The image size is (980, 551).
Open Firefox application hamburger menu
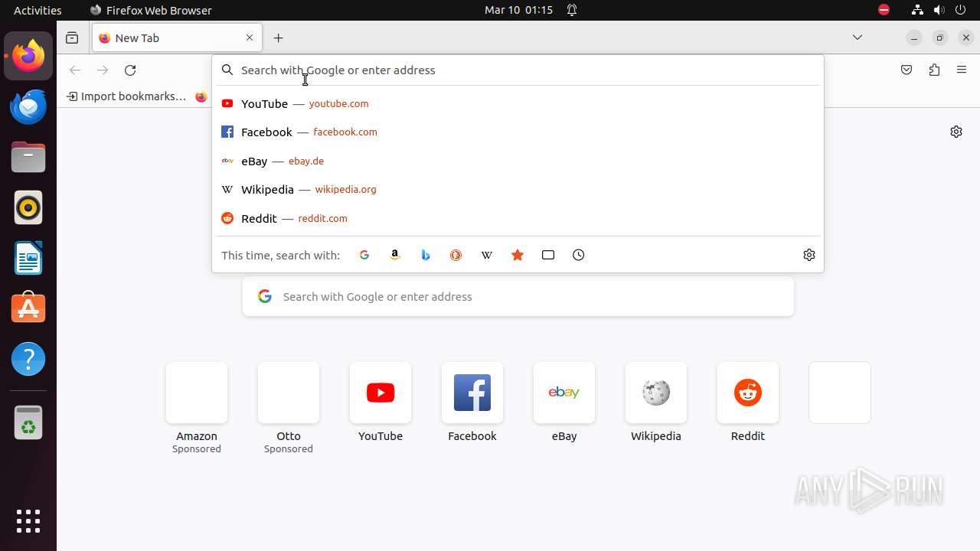pyautogui.click(x=962, y=70)
